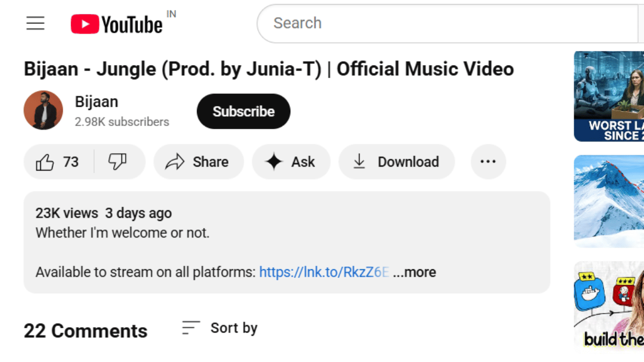
Task: Click the Ask sparkle icon
Action: [274, 162]
